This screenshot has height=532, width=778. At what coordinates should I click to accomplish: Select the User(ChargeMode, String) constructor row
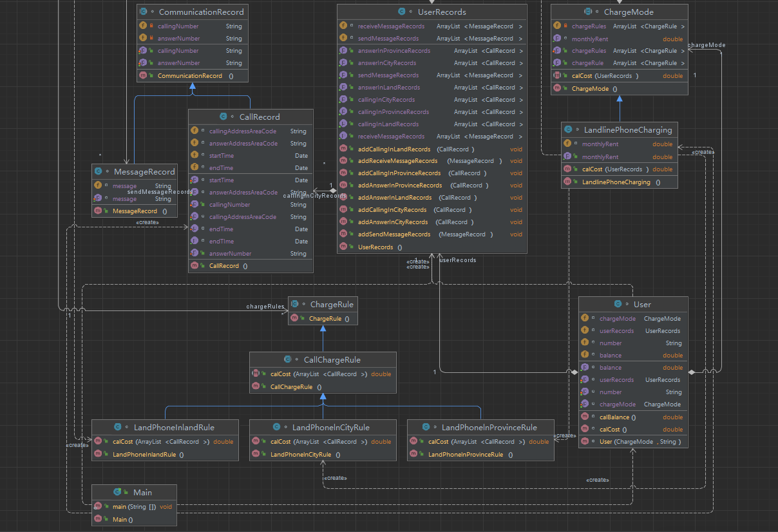(x=633, y=442)
